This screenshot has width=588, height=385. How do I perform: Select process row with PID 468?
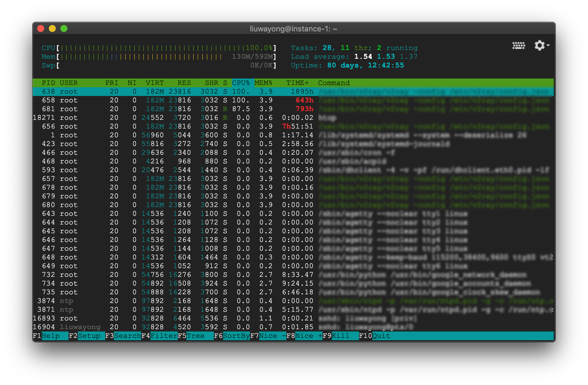(x=293, y=161)
